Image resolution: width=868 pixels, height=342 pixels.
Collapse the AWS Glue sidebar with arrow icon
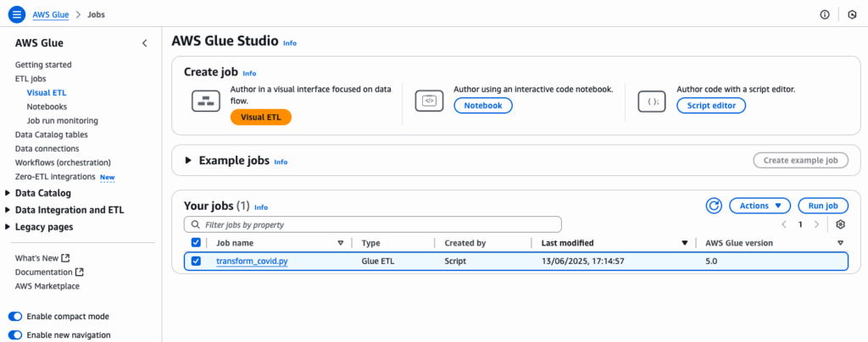[145, 43]
